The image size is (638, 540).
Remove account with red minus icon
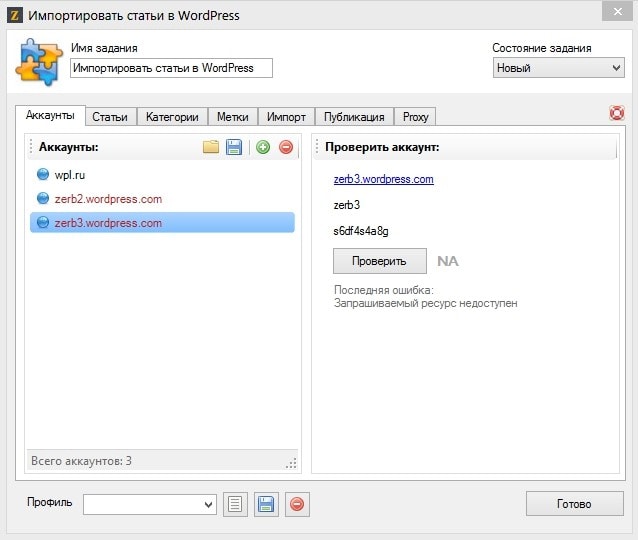(x=286, y=147)
